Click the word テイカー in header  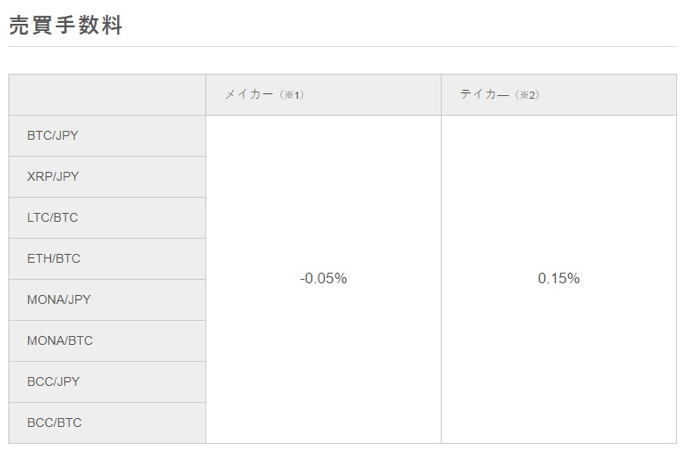[x=485, y=94]
